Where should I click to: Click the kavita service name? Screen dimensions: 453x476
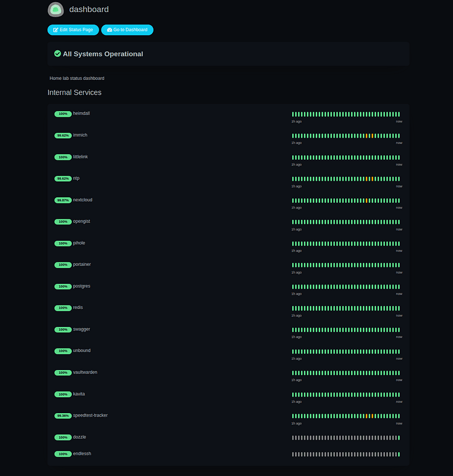tap(79, 394)
